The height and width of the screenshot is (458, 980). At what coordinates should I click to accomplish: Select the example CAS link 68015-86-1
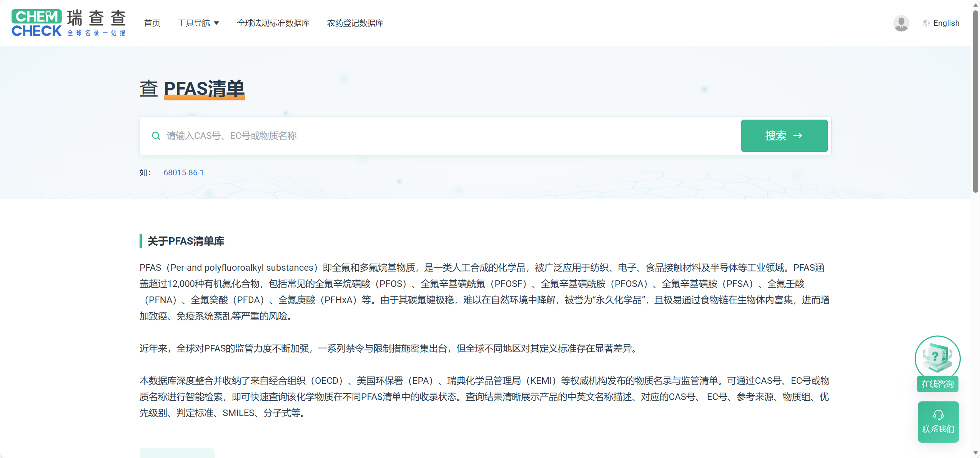(183, 172)
